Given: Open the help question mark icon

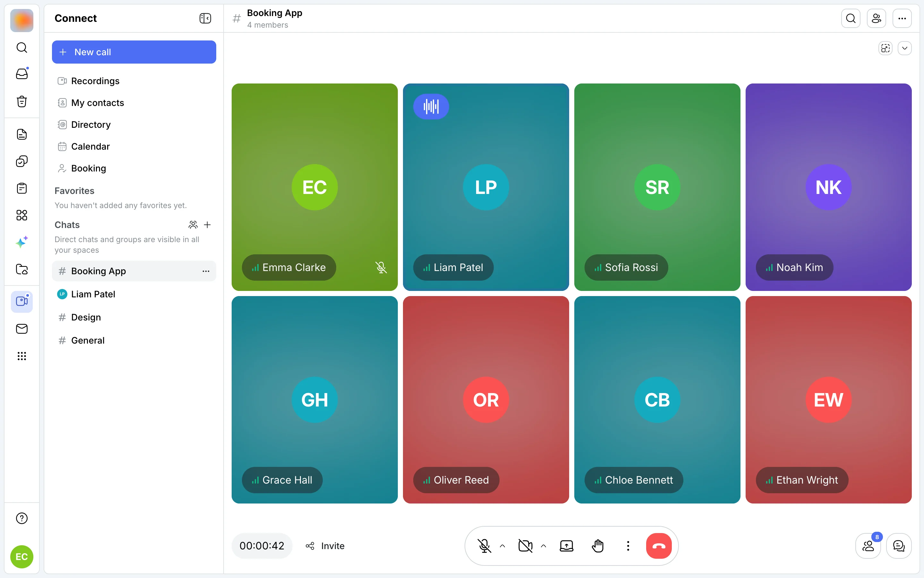Looking at the screenshot, I should [x=22, y=518].
